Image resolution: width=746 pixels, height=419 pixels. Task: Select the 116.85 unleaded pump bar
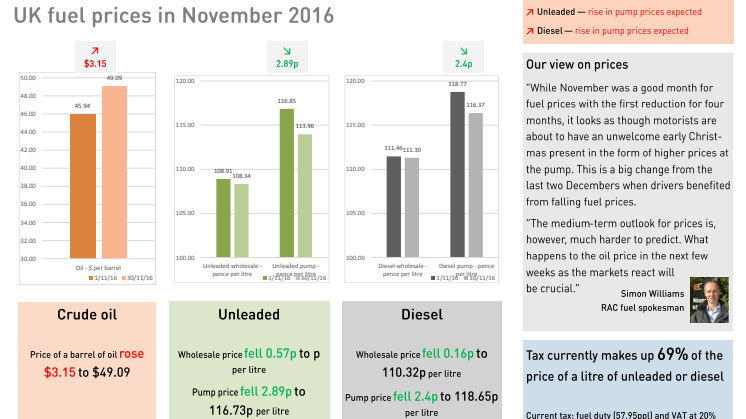pyautogui.click(x=286, y=183)
